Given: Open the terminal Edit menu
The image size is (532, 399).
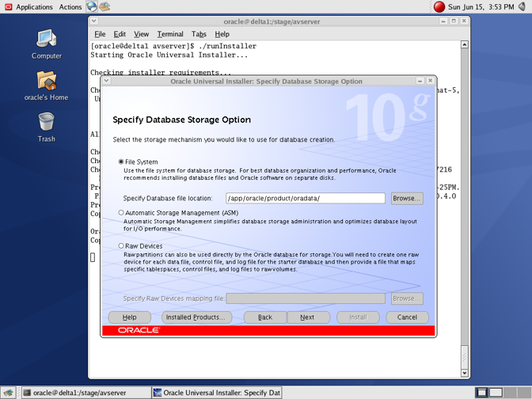Looking at the screenshot, I should tap(120, 34).
